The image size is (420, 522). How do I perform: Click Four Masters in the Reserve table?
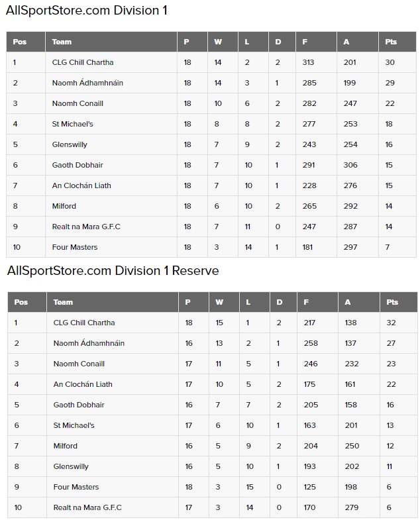[x=76, y=487]
